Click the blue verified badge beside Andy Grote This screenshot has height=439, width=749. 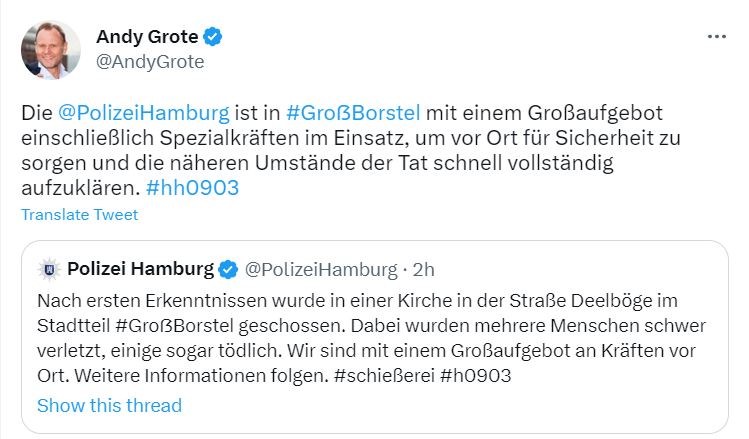coord(213,37)
